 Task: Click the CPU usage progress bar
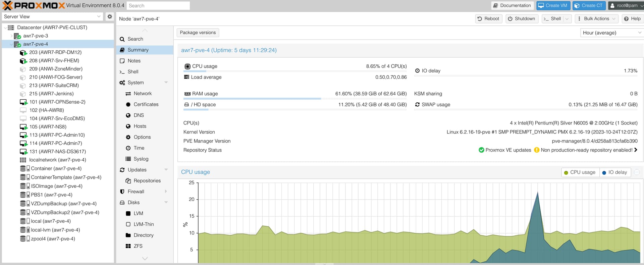[x=295, y=71]
